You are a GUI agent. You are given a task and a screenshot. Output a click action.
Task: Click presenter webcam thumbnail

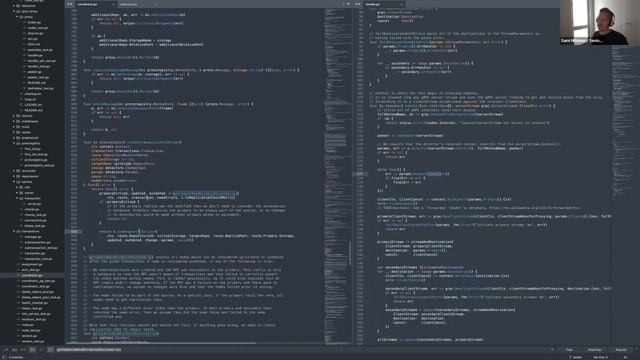600,22
